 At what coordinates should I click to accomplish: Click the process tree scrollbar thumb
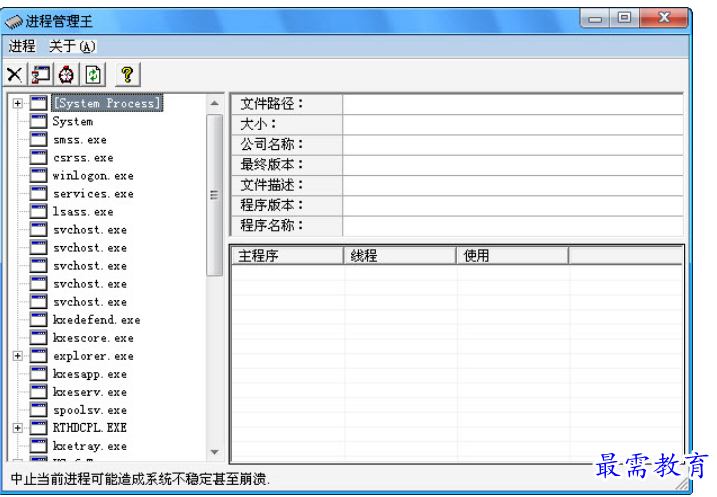[214, 195]
